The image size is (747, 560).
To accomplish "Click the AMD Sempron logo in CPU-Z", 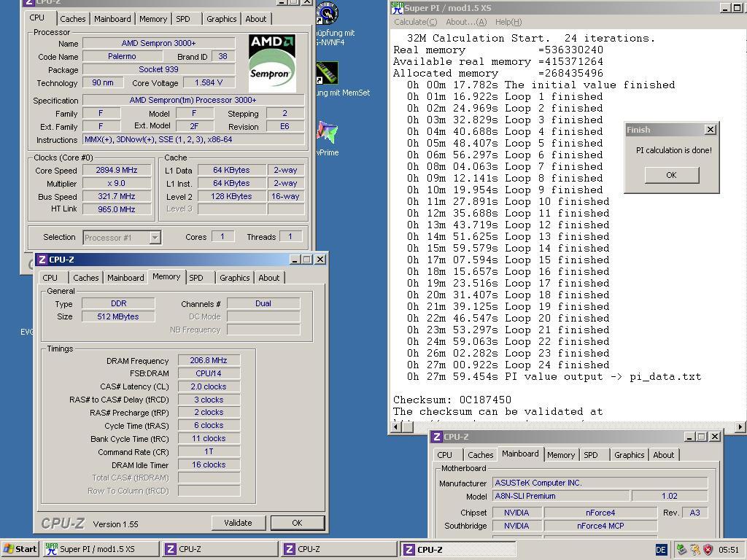I will click(x=272, y=63).
